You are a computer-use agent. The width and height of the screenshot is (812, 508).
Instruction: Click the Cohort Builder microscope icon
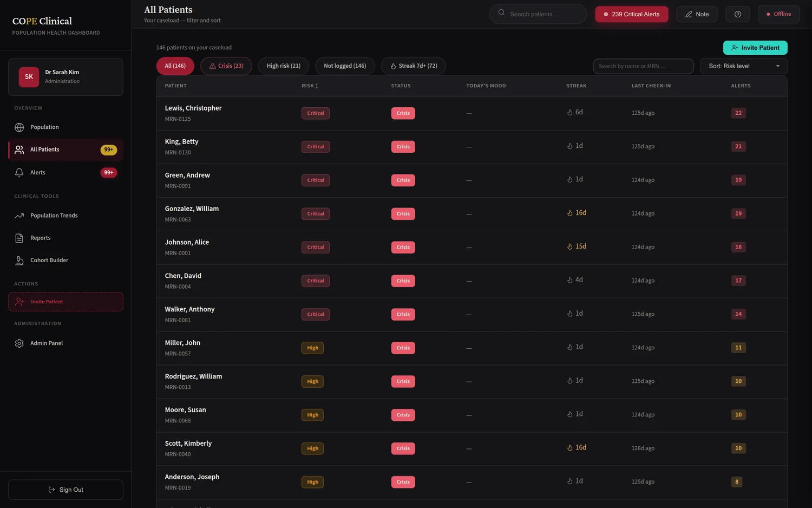[19, 260]
